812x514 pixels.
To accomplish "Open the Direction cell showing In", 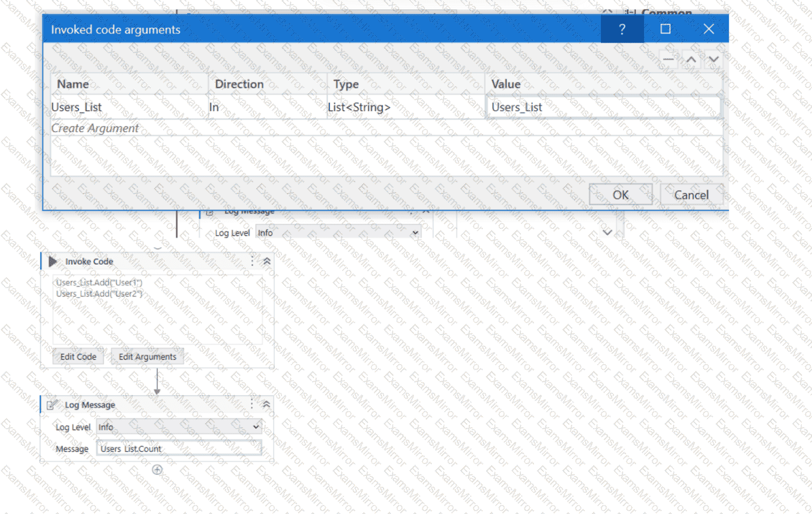I will pyautogui.click(x=267, y=107).
